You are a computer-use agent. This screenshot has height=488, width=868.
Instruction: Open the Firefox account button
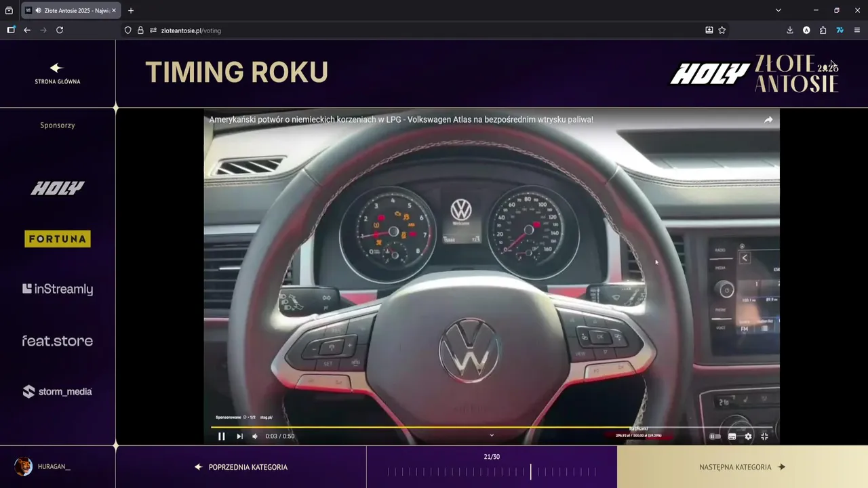[x=806, y=30]
